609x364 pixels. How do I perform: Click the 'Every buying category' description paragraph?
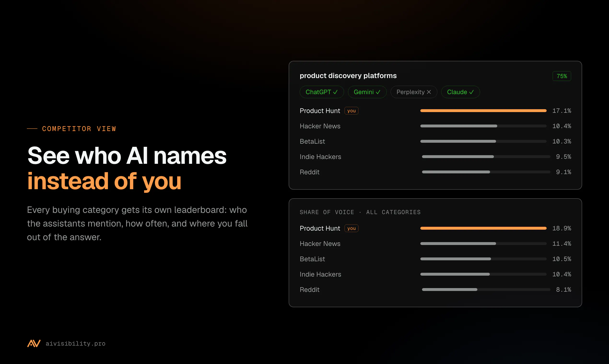[137, 223]
